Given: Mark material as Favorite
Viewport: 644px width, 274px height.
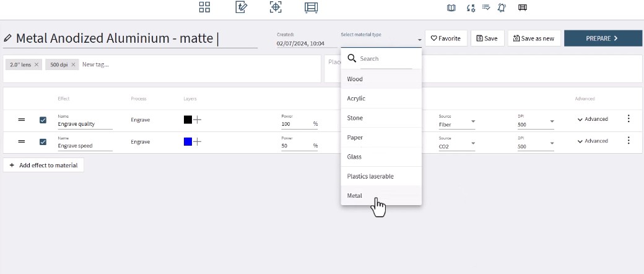Looking at the screenshot, I should pyautogui.click(x=446, y=38).
